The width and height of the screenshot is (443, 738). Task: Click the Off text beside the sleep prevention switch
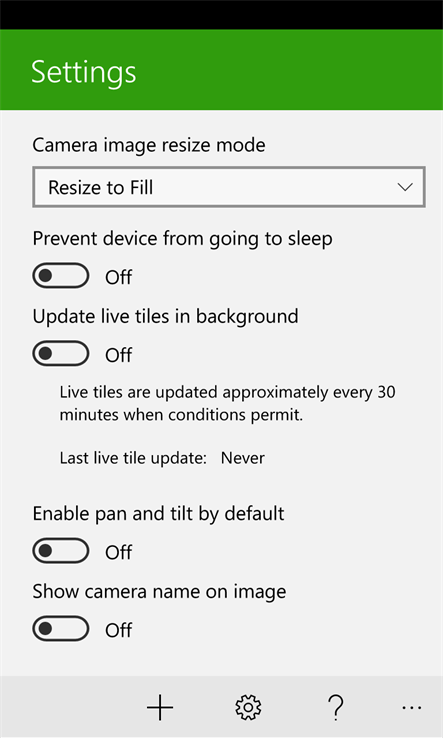(118, 277)
